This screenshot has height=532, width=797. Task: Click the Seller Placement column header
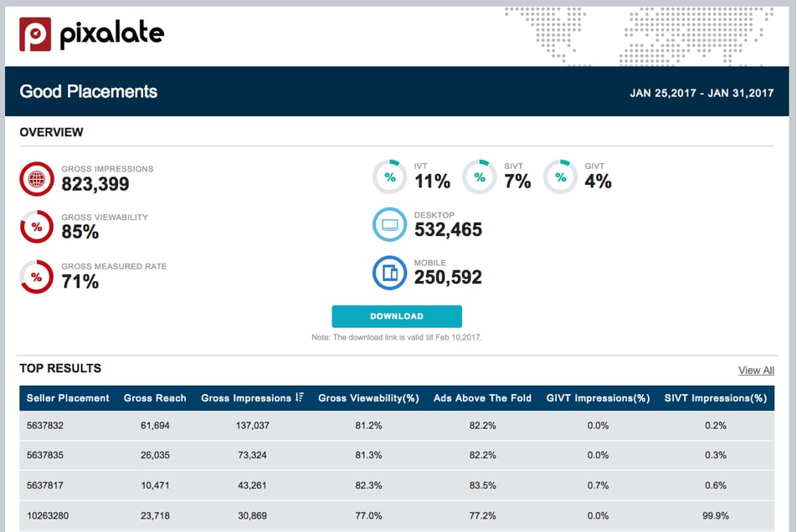click(68, 398)
